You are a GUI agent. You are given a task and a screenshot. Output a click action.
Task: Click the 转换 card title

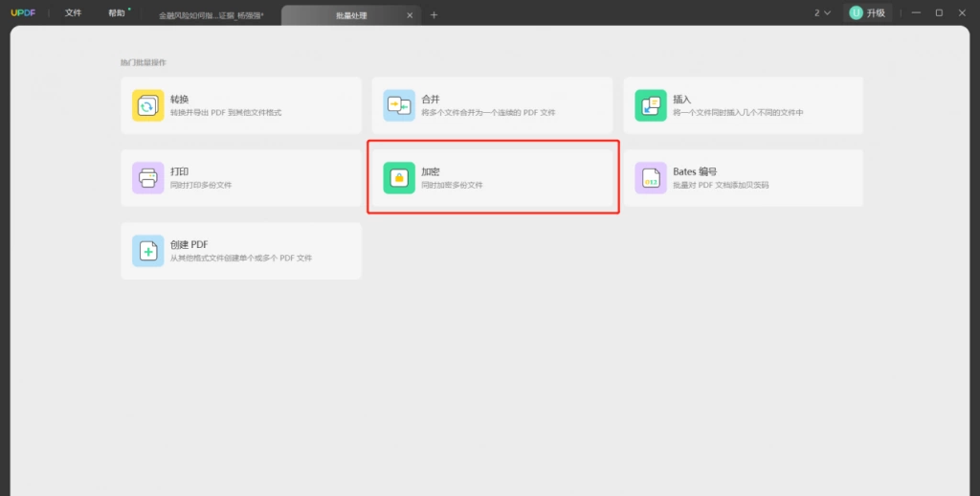coord(179,100)
